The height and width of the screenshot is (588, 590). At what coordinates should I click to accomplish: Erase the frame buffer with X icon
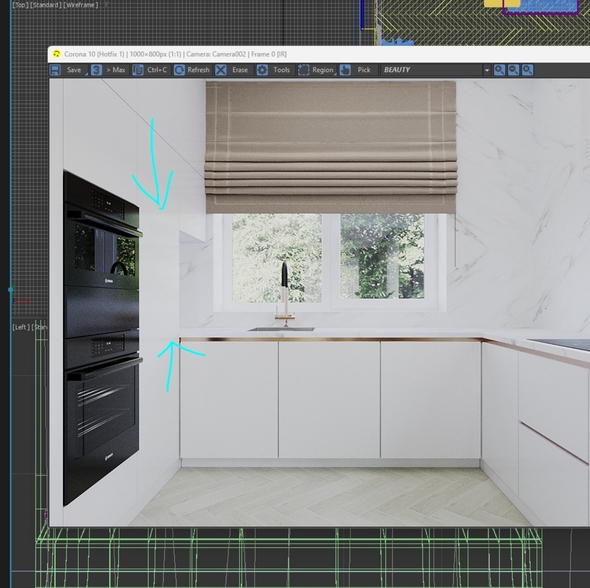coord(221,70)
